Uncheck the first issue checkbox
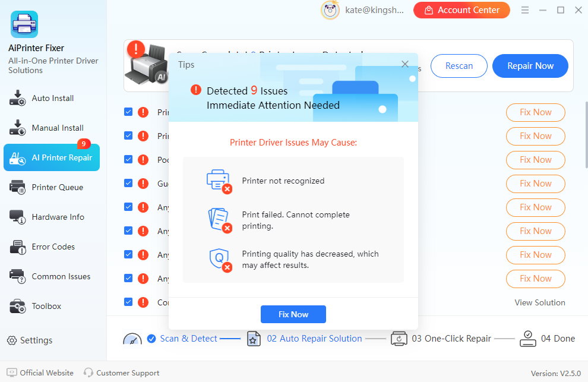588x382 pixels. click(x=128, y=112)
